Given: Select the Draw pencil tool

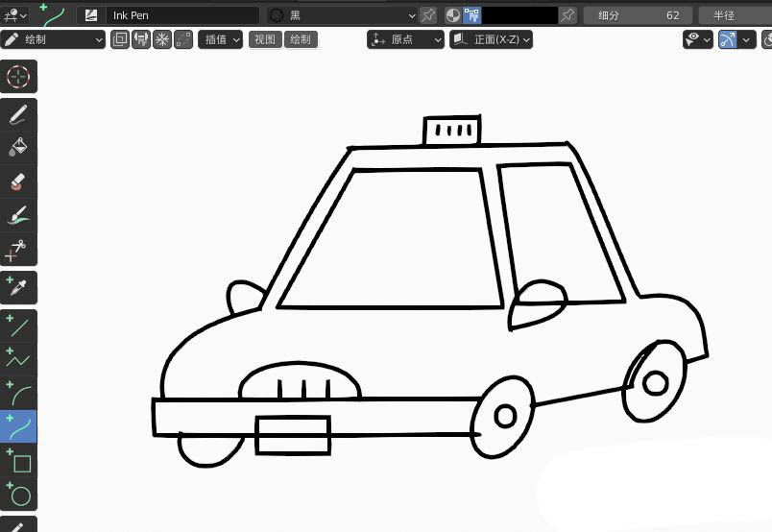Looking at the screenshot, I should pyautogui.click(x=18, y=115).
